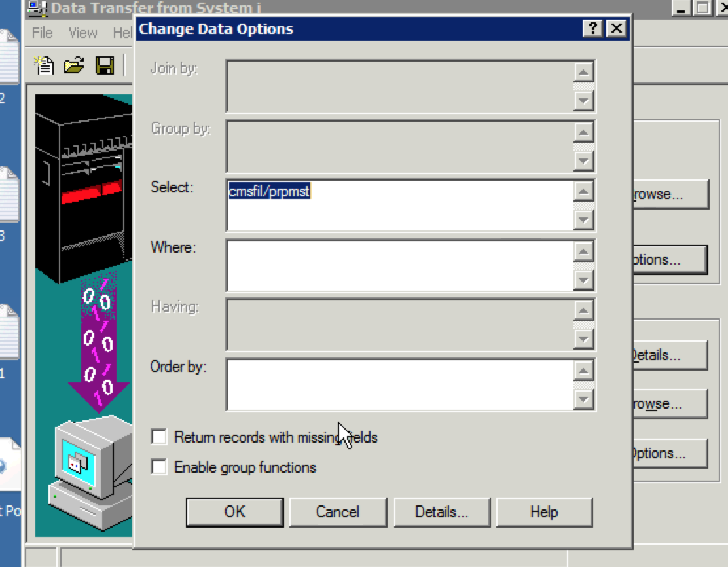
Task: Open the Help menu
Action: (123, 33)
